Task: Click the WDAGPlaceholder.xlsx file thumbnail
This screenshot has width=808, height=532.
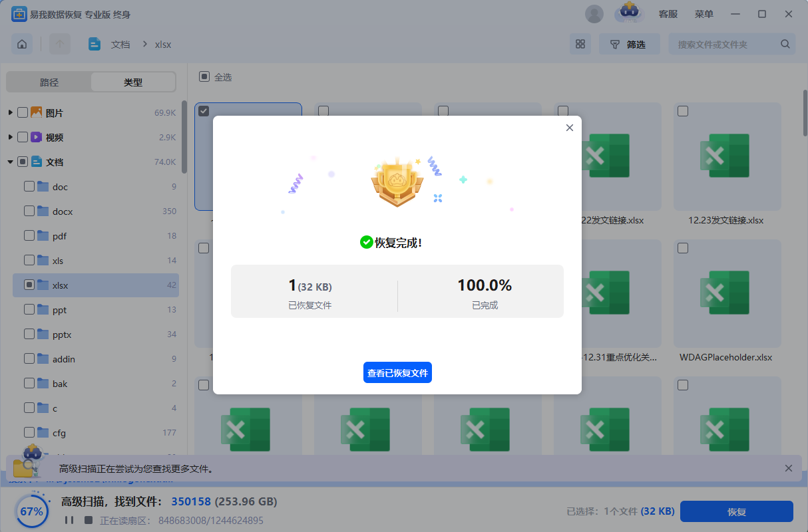Action: tap(726, 293)
